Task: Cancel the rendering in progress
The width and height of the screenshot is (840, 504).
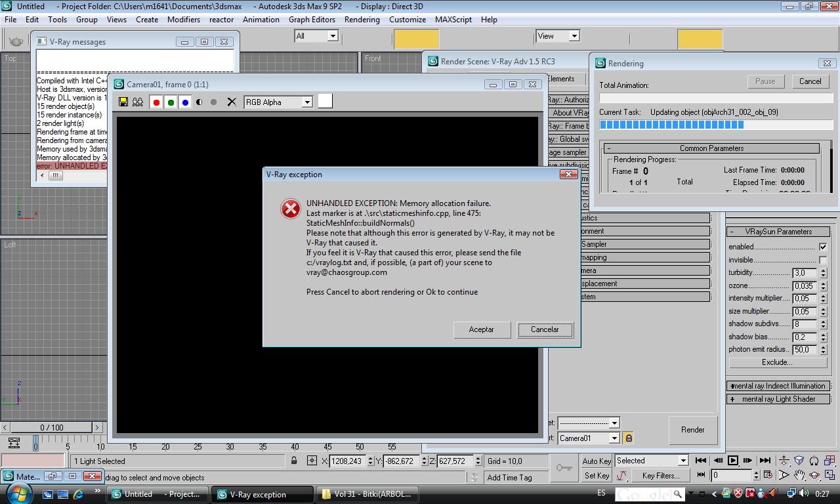Action: pyautogui.click(x=810, y=81)
